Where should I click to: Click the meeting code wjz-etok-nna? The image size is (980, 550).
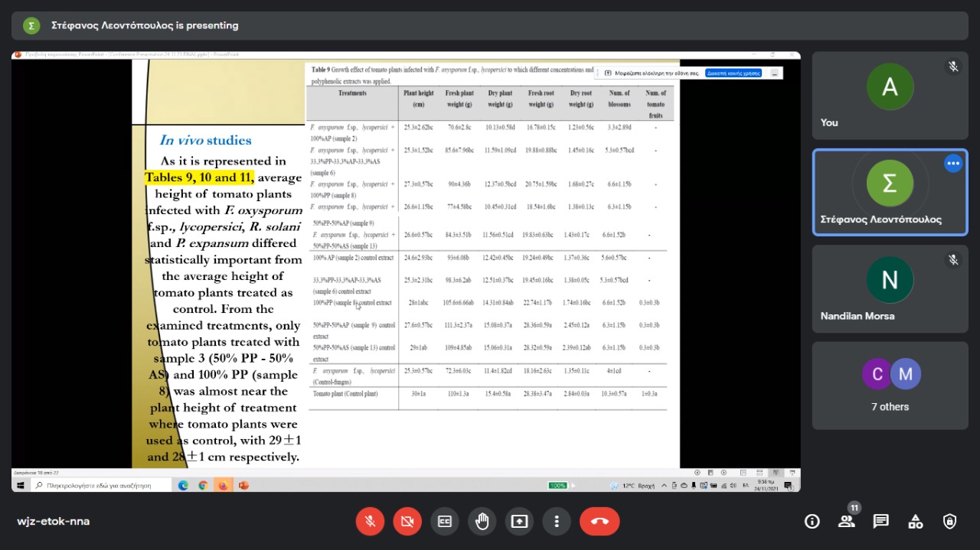click(x=54, y=522)
